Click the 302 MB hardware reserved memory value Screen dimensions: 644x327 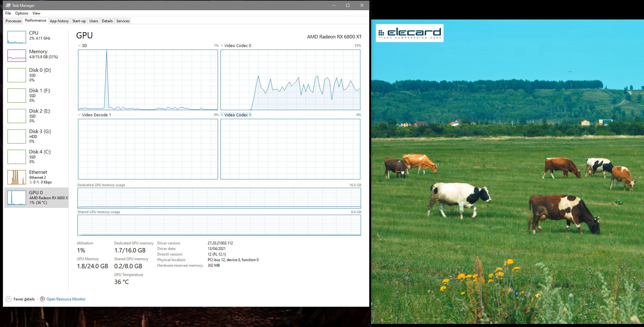click(x=214, y=265)
